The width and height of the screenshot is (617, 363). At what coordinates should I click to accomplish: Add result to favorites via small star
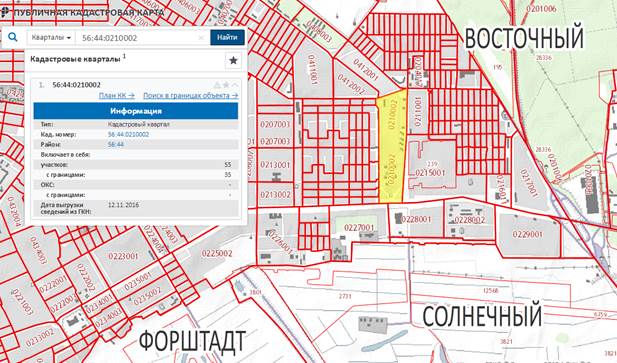tap(226, 85)
